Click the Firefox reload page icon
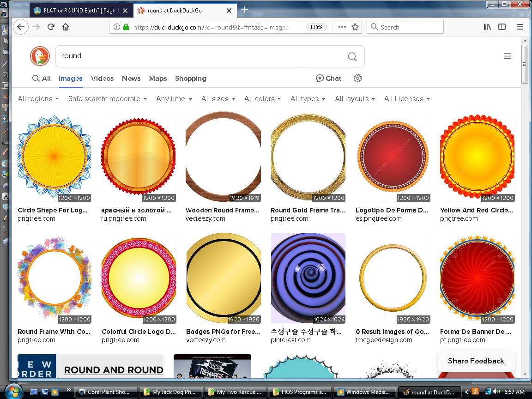The height and width of the screenshot is (399, 532). (x=51, y=27)
